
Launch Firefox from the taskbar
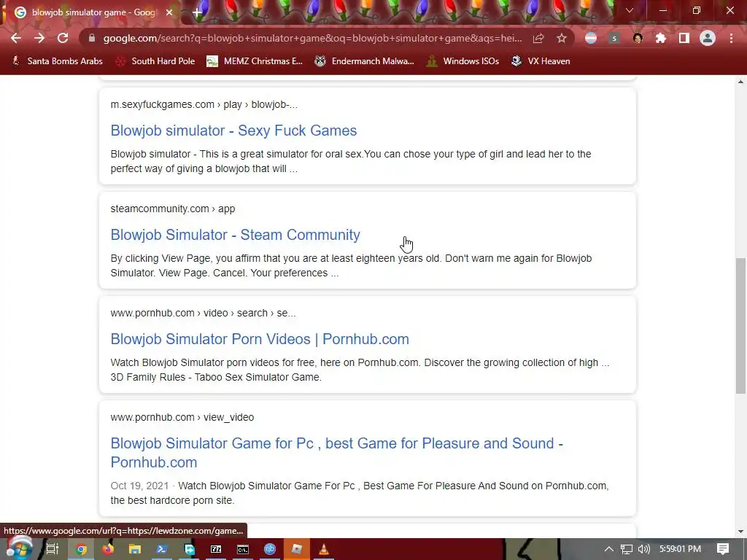click(108, 549)
